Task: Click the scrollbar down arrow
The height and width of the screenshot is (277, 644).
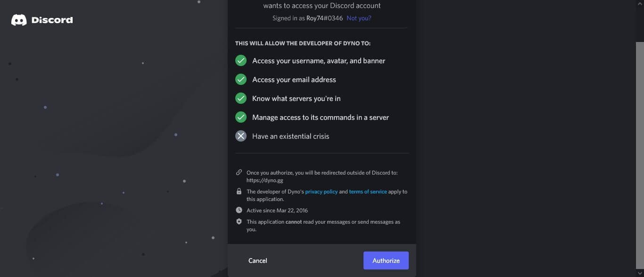Action: click(x=640, y=273)
